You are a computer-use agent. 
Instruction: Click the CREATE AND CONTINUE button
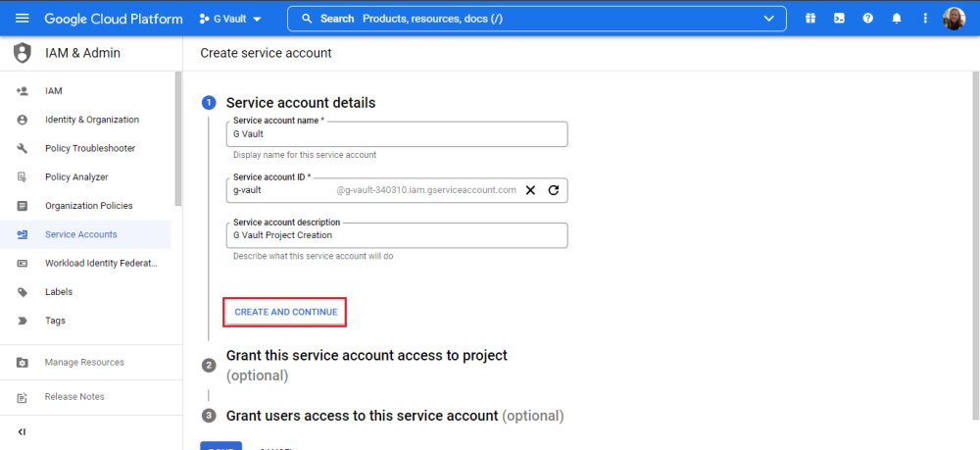pos(285,312)
